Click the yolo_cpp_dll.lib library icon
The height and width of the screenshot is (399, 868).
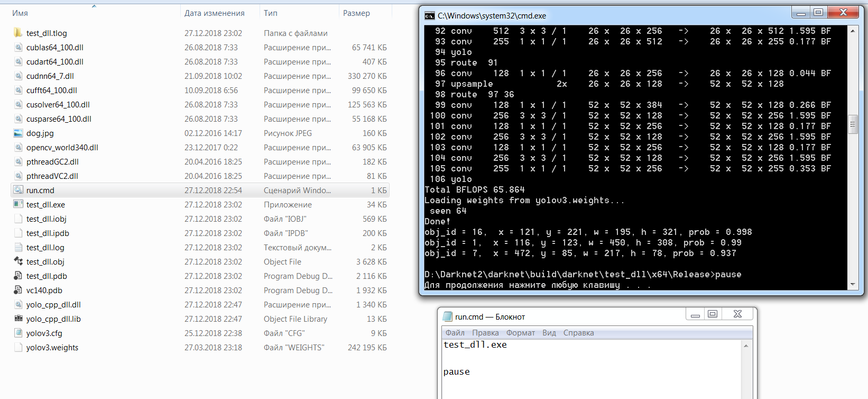pos(18,319)
